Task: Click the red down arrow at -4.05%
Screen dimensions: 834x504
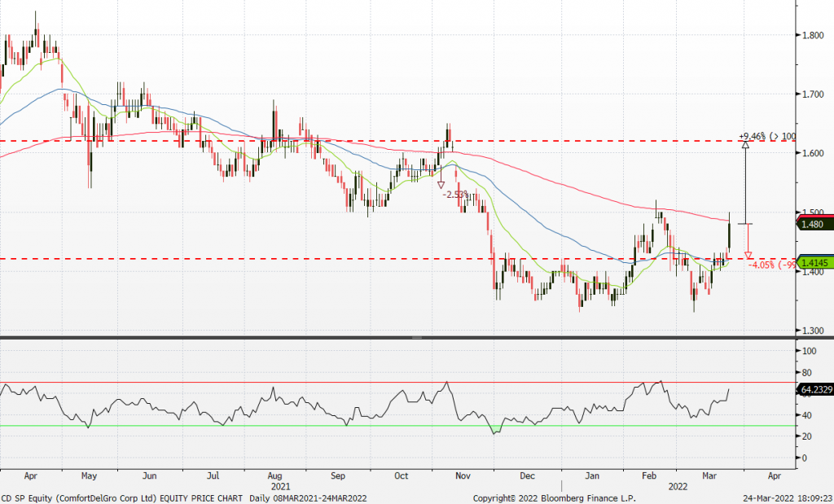Action: tap(748, 255)
